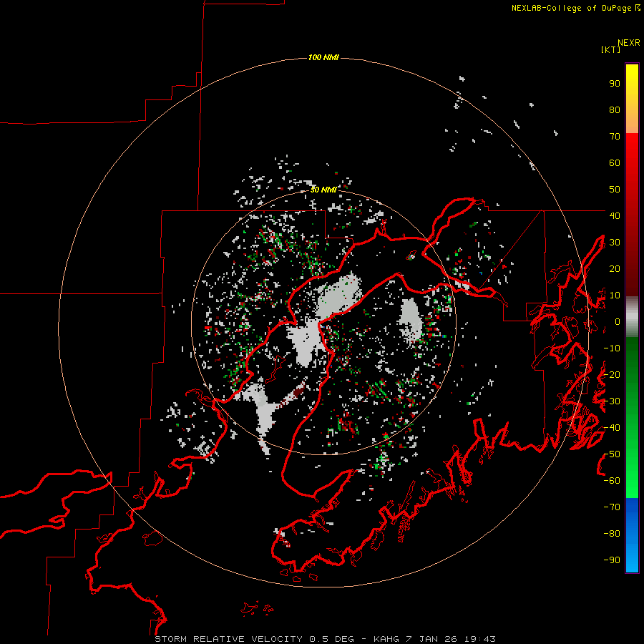Click the NEXR label above the color scale
This screenshot has width=644, height=644.
[x=629, y=43]
